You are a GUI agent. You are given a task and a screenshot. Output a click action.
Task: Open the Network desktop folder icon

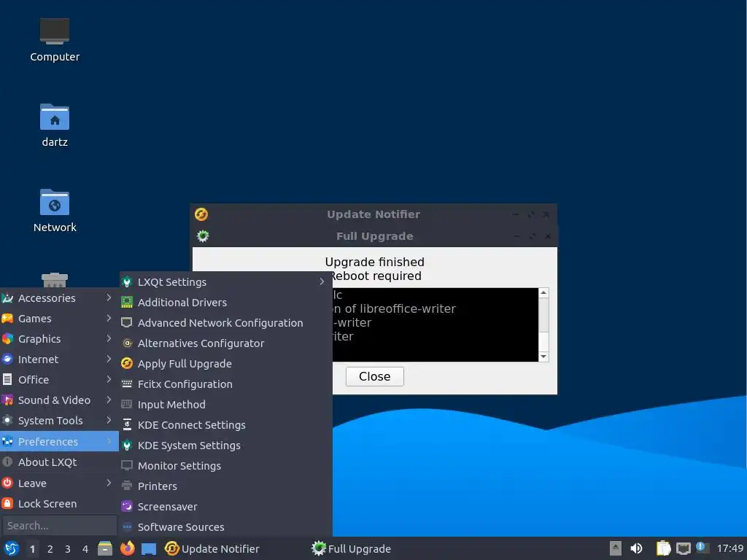[54, 211]
